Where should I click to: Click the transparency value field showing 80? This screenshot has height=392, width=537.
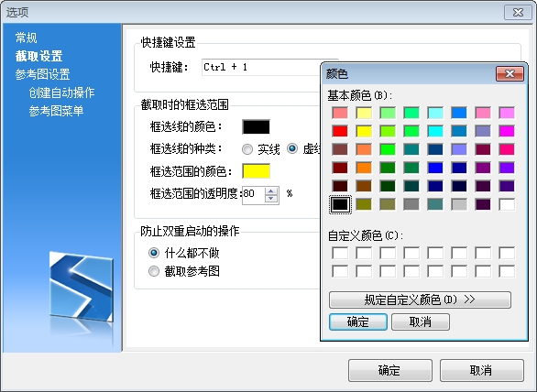[x=253, y=195]
